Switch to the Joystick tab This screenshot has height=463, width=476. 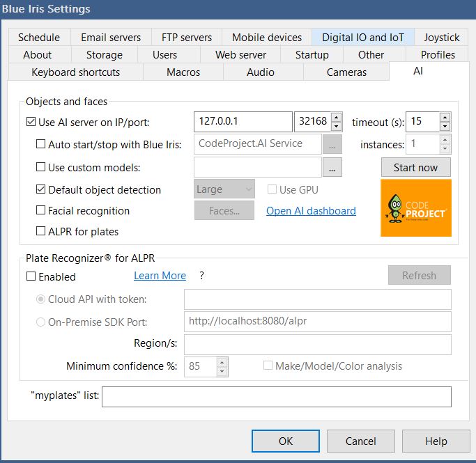coord(441,38)
